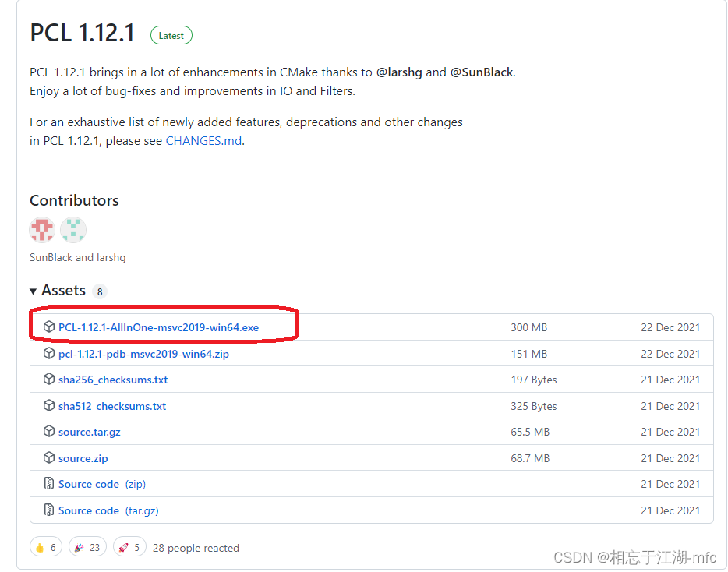728x572 pixels.
Task: Open @SunBlack user mention
Action: coord(482,72)
